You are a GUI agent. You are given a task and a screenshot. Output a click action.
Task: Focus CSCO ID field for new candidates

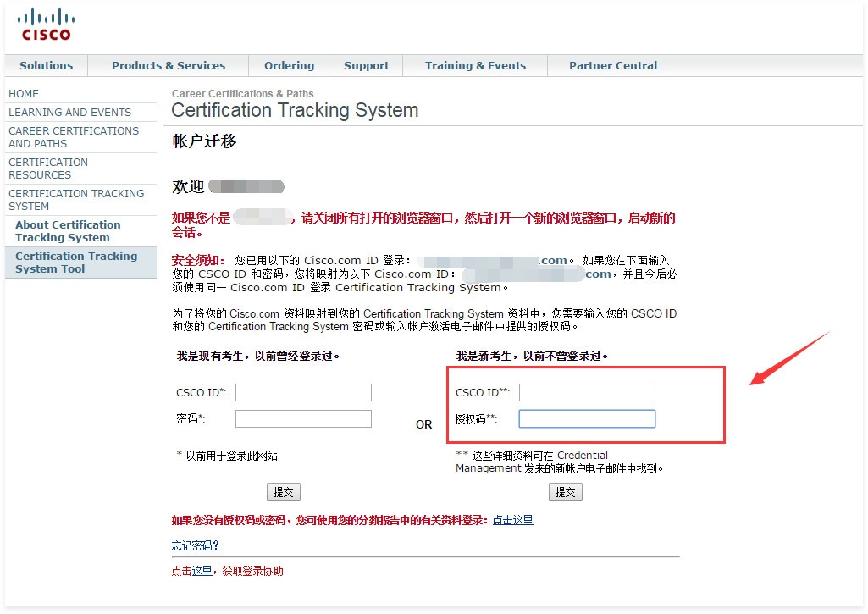point(587,393)
